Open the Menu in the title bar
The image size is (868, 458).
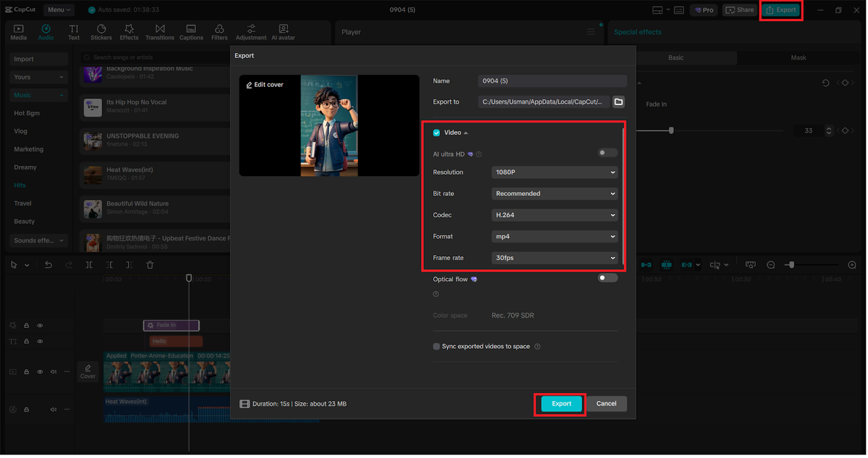(x=59, y=10)
